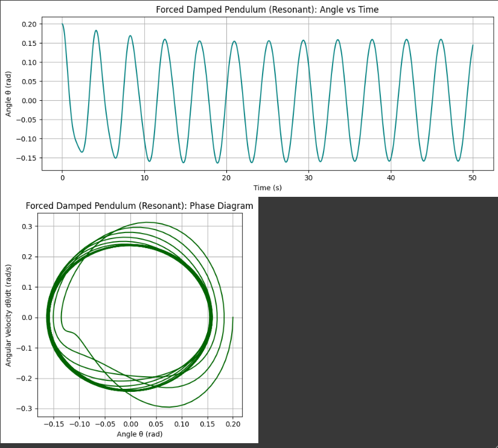The height and width of the screenshot is (448, 498).
Task: Click the time tick labeled 0
Action: (x=62, y=178)
